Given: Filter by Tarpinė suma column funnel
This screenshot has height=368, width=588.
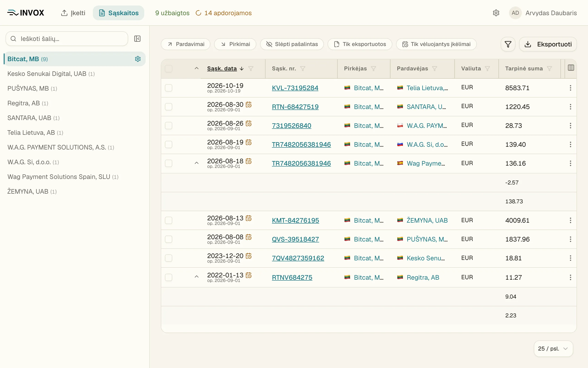Looking at the screenshot, I should tap(549, 69).
